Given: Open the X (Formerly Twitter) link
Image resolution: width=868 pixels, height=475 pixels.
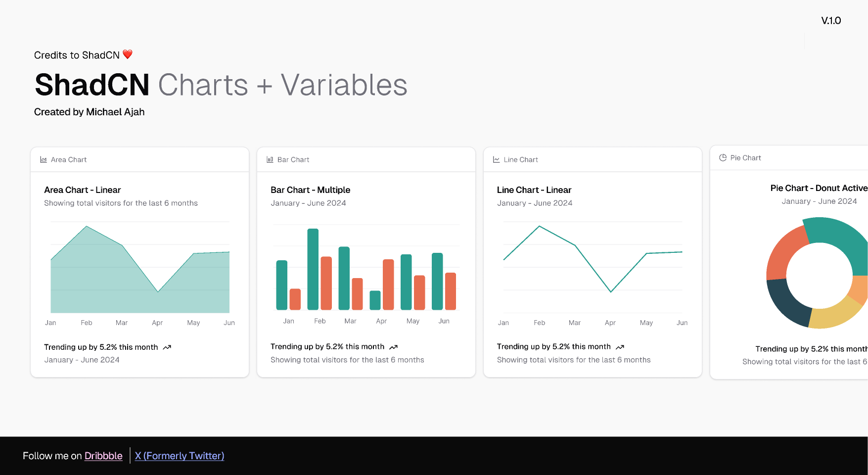Looking at the screenshot, I should 179,456.
